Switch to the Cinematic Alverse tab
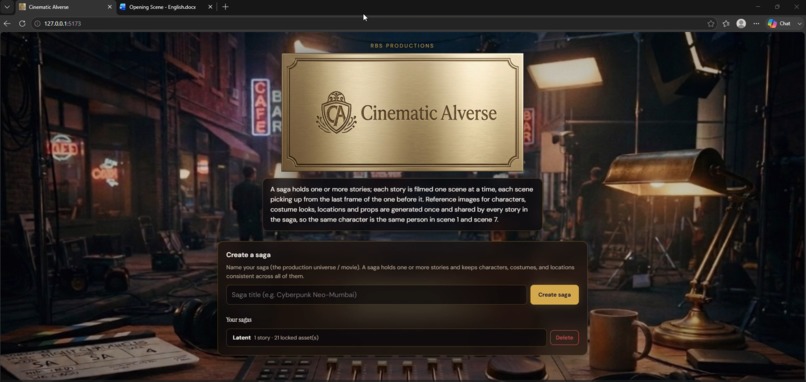The height and width of the screenshot is (382, 806). (x=65, y=7)
